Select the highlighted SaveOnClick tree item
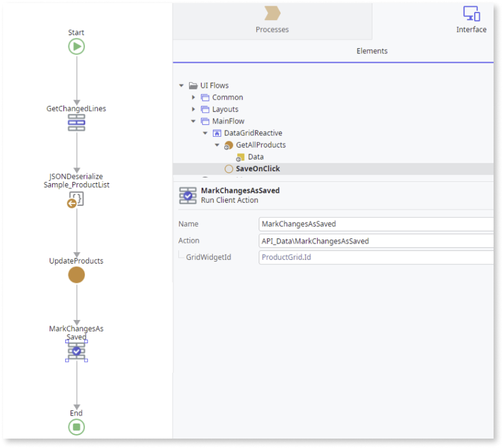This screenshot has height=448, width=503. [x=258, y=168]
